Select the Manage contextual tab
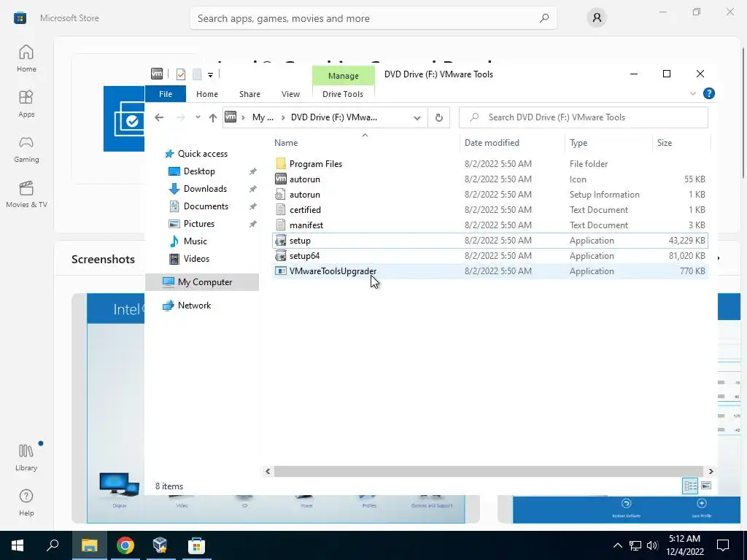This screenshot has width=747, height=560. point(343,76)
